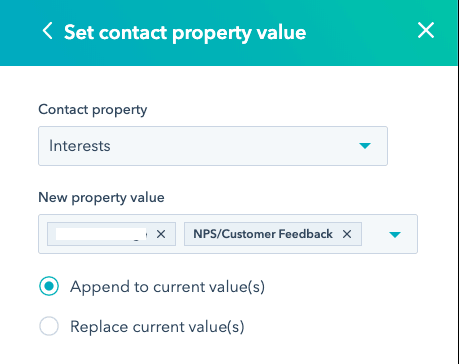459x364 pixels.
Task: Click blank space right of Interests dropdown
Action: coord(422,146)
